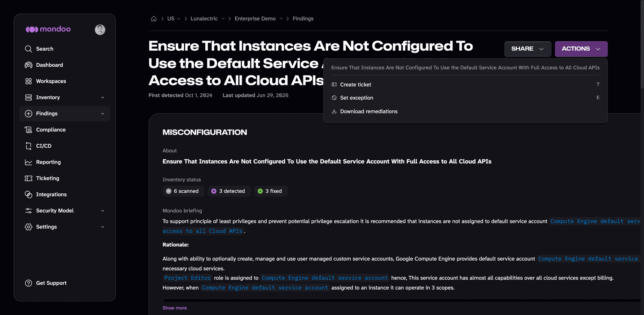Image resolution: width=644 pixels, height=315 pixels.
Task: Expand the Security Model chevron
Action: pyautogui.click(x=103, y=211)
